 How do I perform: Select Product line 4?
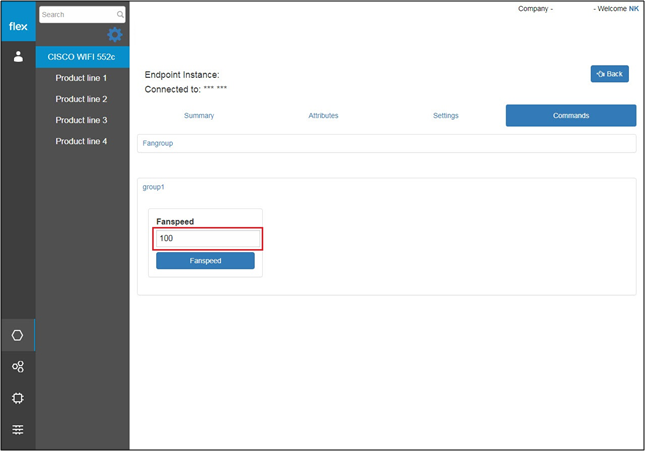(81, 141)
